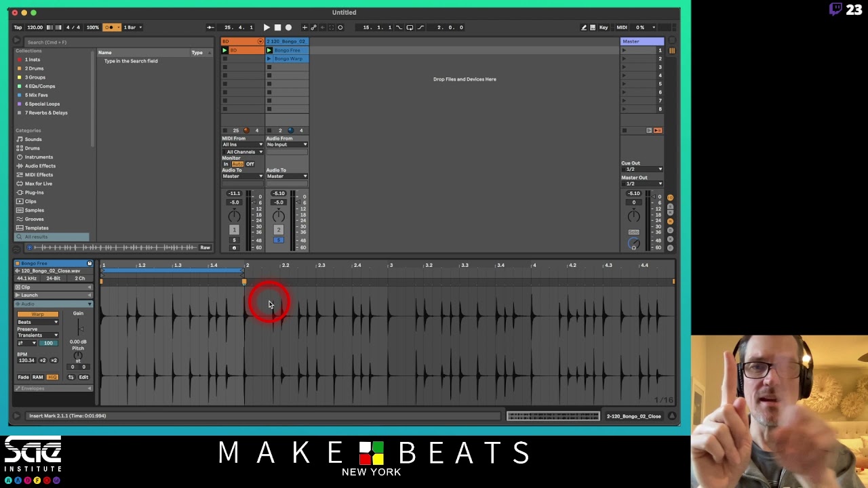Launch the Bongo Warp clip
Screen dimensions: 868x488
[x=269, y=59]
